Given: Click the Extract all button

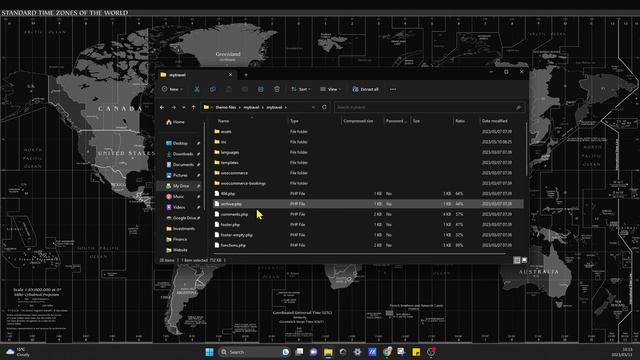Looking at the screenshot, I should (365, 89).
